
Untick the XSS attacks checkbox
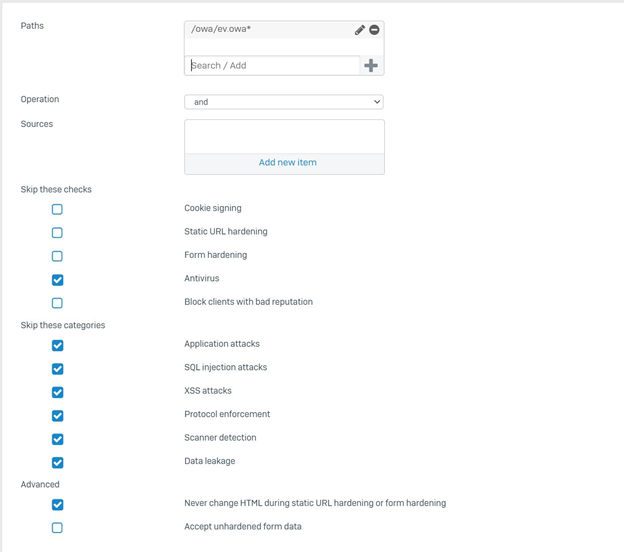[x=57, y=392]
